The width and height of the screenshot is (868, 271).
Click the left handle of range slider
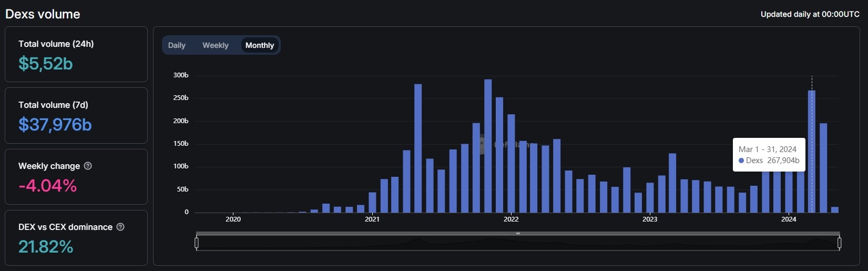[197, 243]
